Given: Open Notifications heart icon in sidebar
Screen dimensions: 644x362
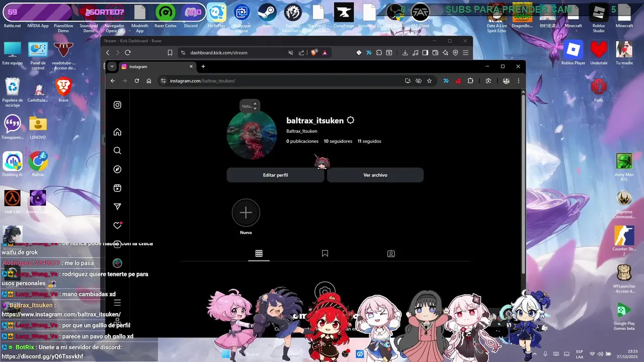Looking at the screenshot, I should click(x=117, y=225).
